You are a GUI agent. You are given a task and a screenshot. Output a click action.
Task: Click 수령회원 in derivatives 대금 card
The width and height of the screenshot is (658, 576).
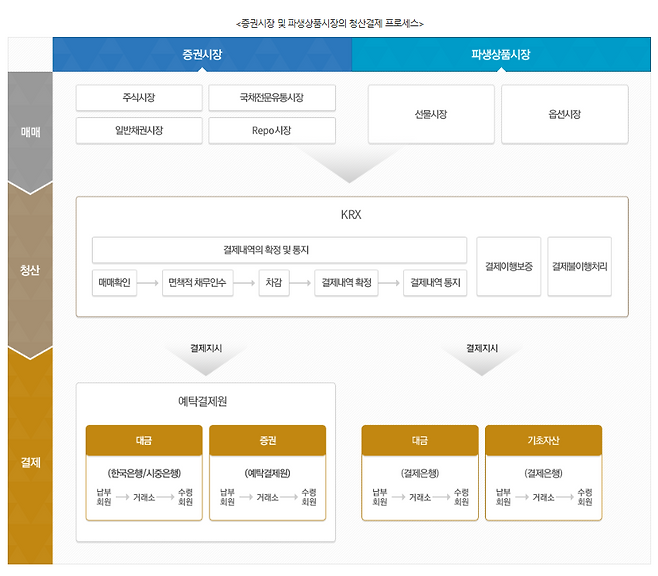[x=462, y=497]
